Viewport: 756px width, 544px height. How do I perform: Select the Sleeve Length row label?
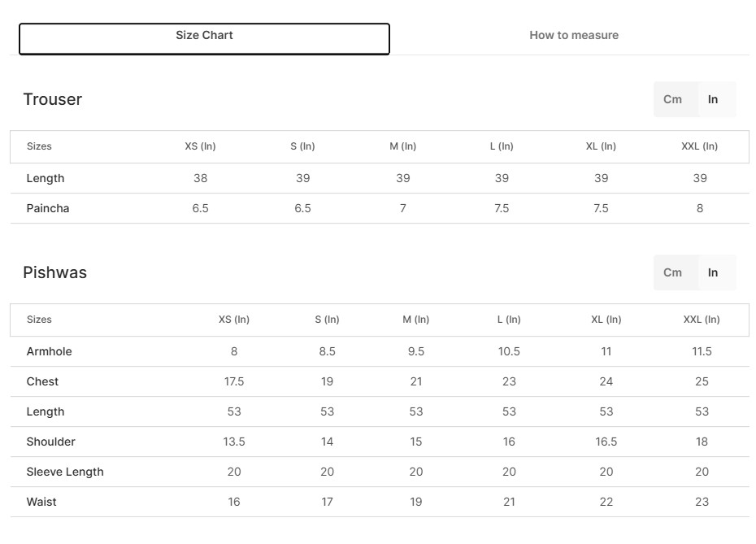(x=65, y=472)
